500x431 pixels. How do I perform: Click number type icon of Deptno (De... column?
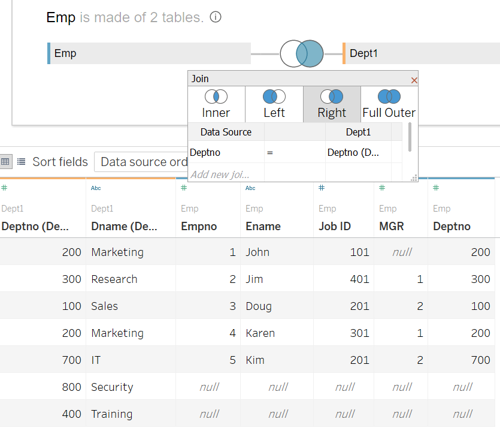click(4, 188)
